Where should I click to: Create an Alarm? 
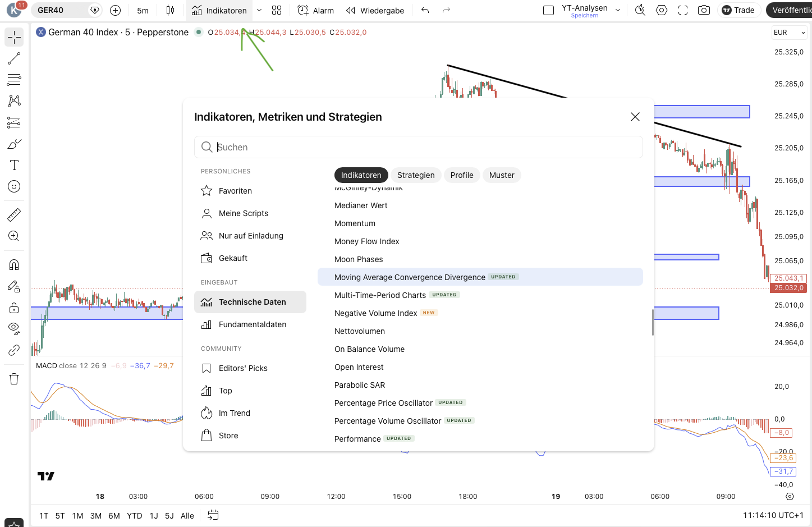point(315,10)
